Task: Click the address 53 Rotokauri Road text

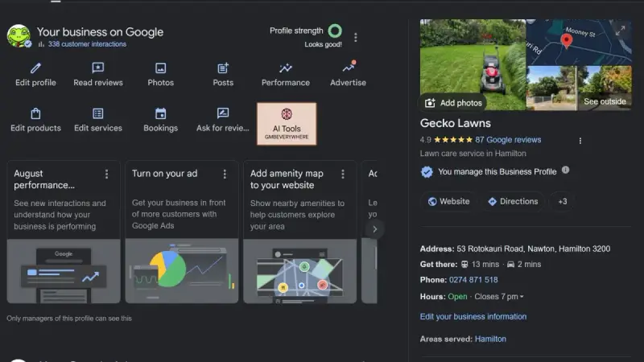Action: [534, 249]
